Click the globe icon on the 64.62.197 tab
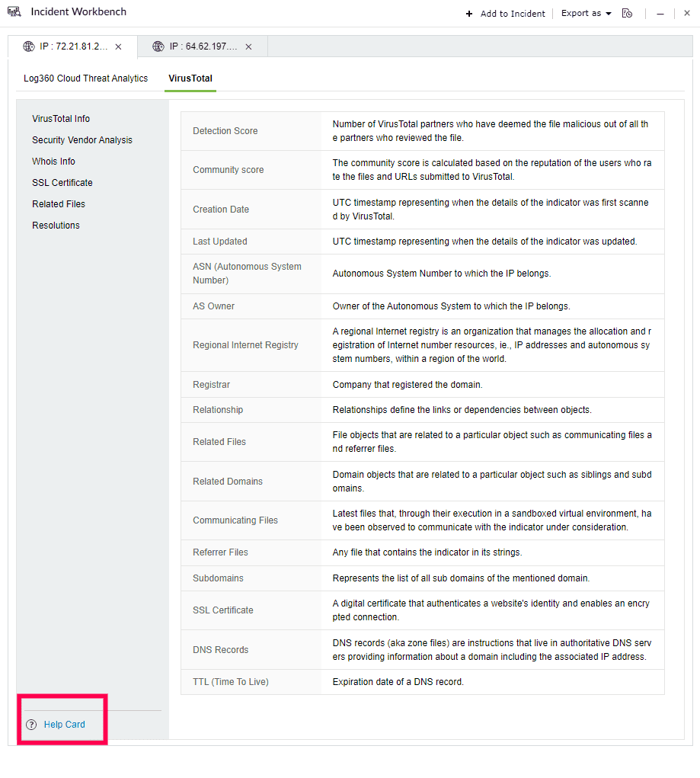Viewport: 700px width, 778px height. [x=158, y=46]
